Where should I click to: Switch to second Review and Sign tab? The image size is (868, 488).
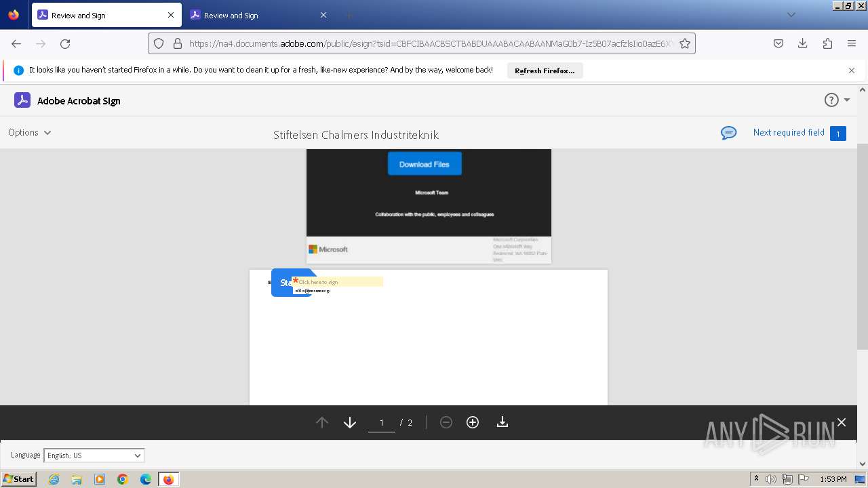[259, 15]
